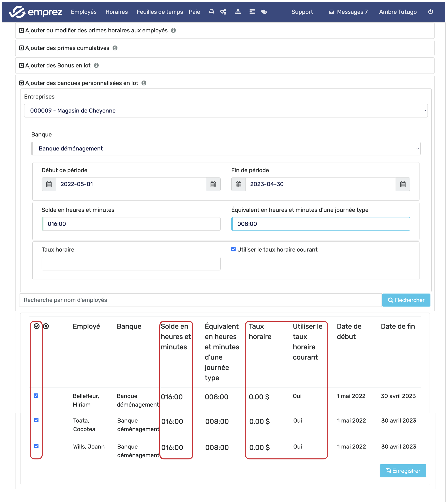Uncheck Utiliser le taux horaire courant
Viewport: 448px width, 504px height.
[x=233, y=249]
